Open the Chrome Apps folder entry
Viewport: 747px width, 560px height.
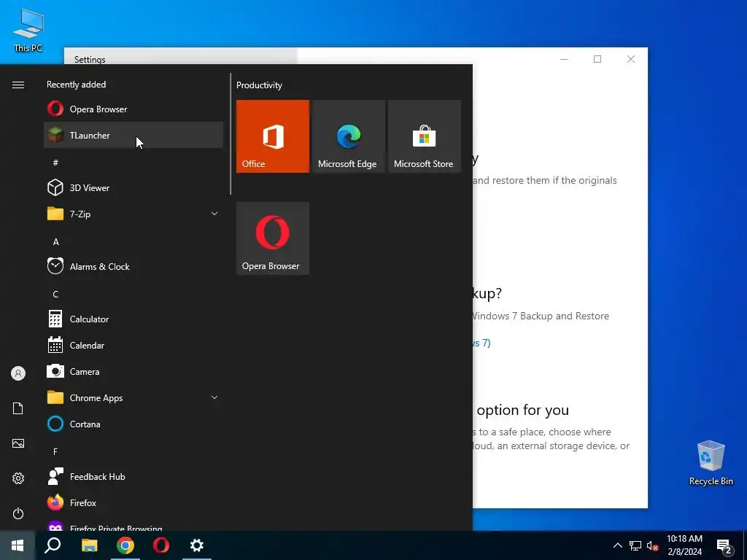pos(133,397)
